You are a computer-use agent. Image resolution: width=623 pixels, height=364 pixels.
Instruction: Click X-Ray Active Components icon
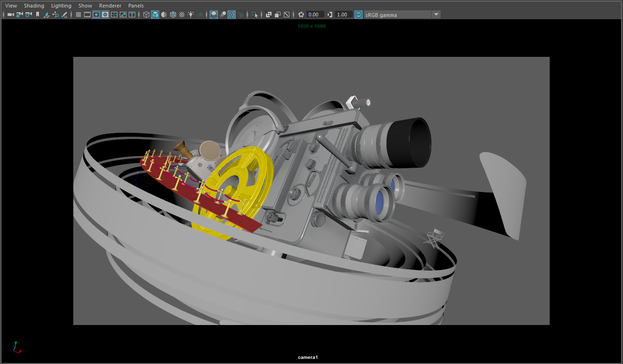(x=278, y=15)
